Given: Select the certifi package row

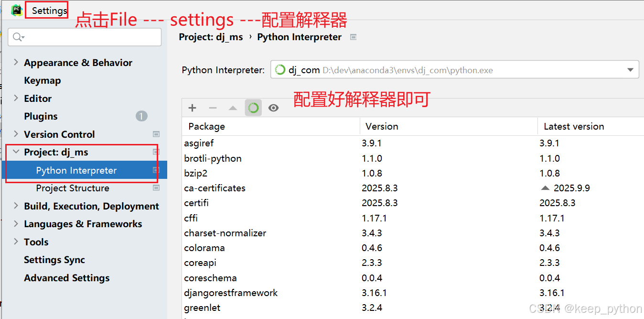Looking at the screenshot, I should point(413,203).
